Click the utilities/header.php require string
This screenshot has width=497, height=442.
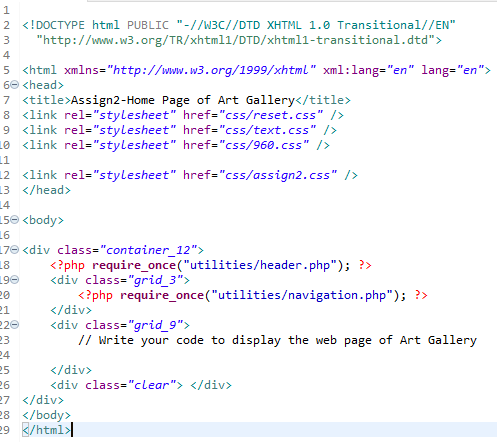(260, 265)
